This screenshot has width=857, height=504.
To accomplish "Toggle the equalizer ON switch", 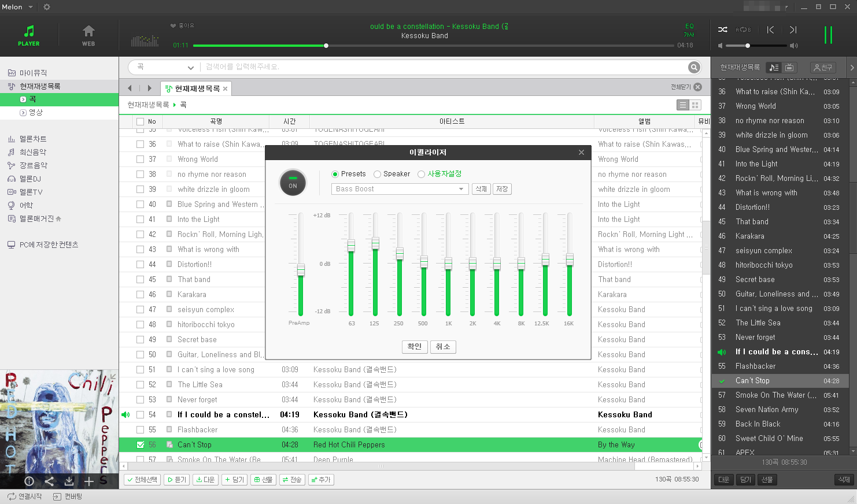I will (293, 182).
